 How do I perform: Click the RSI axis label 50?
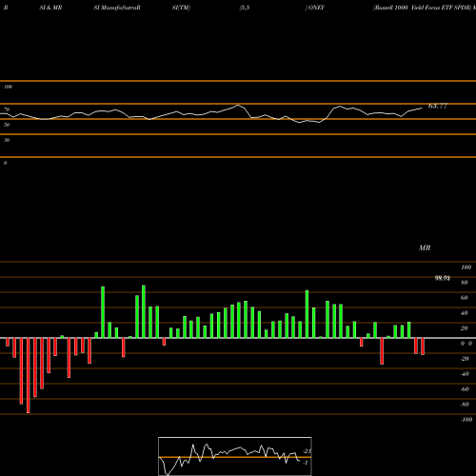click(x=7, y=125)
